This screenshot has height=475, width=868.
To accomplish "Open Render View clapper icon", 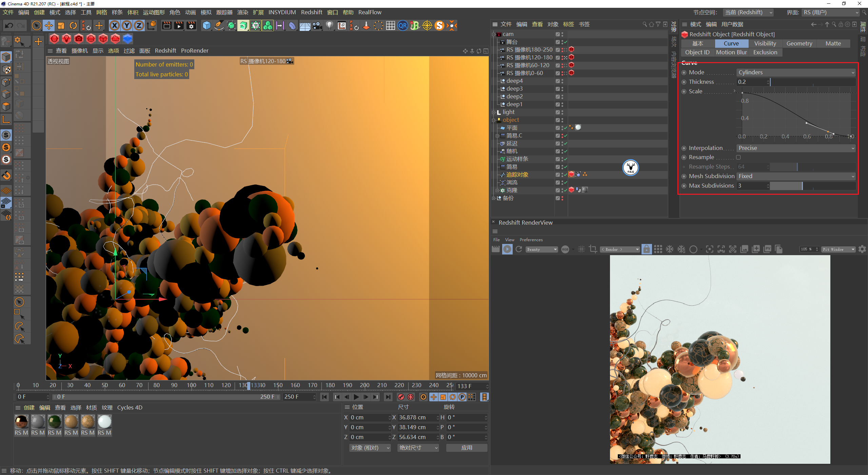I will (x=166, y=25).
